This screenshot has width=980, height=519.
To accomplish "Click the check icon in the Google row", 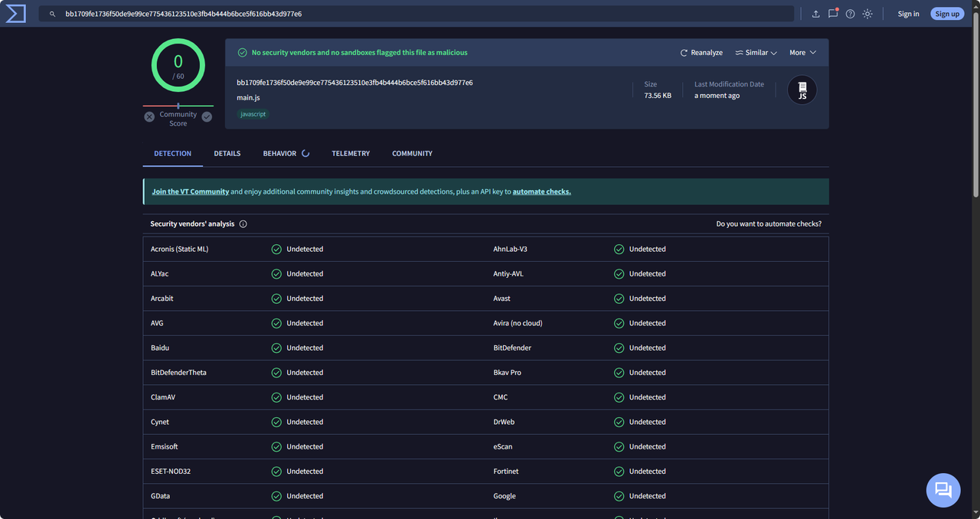I will [x=619, y=496].
